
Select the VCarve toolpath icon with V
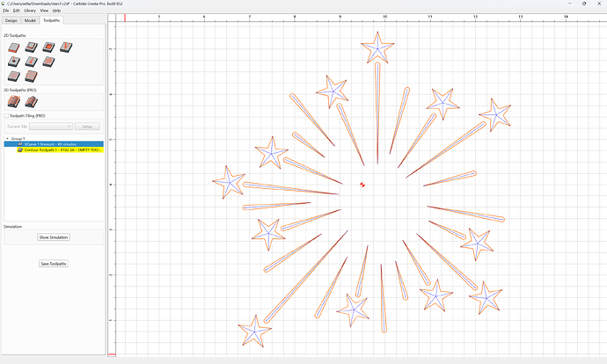pyautogui.click(x=66, y=47)
